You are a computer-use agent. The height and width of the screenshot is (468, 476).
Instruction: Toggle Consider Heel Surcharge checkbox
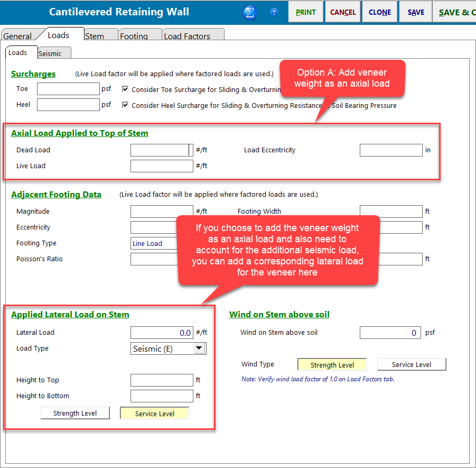click(125, 105)
